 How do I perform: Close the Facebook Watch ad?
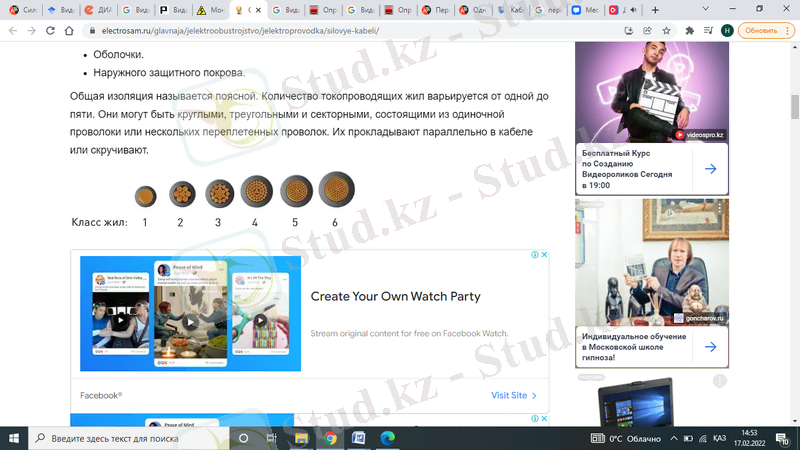point(544,255)
